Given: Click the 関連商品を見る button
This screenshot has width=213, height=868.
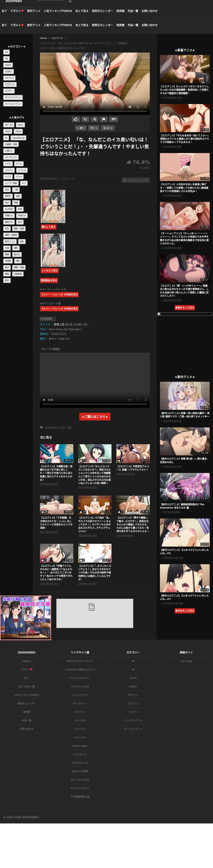Looking at the screenshot, I should [x=49, y=280].
